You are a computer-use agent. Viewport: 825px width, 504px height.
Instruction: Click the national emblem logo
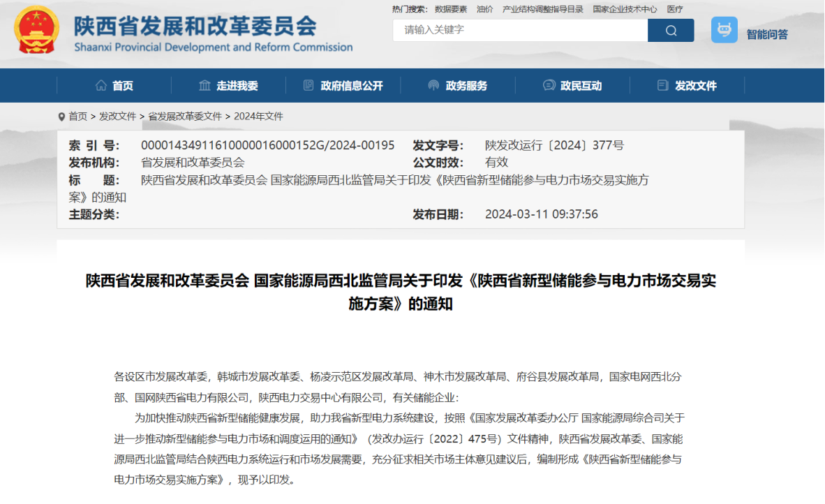pyautogui.click(x=36, y=29)
